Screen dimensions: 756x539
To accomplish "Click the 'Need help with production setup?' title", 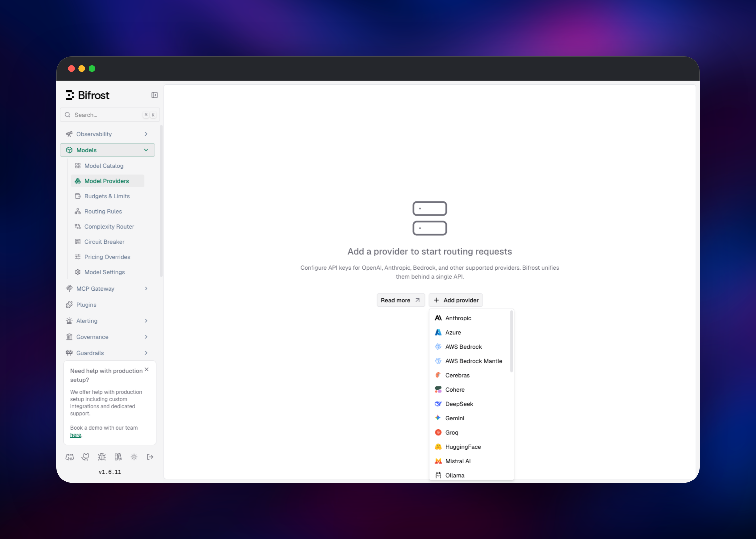I will 106,375.
